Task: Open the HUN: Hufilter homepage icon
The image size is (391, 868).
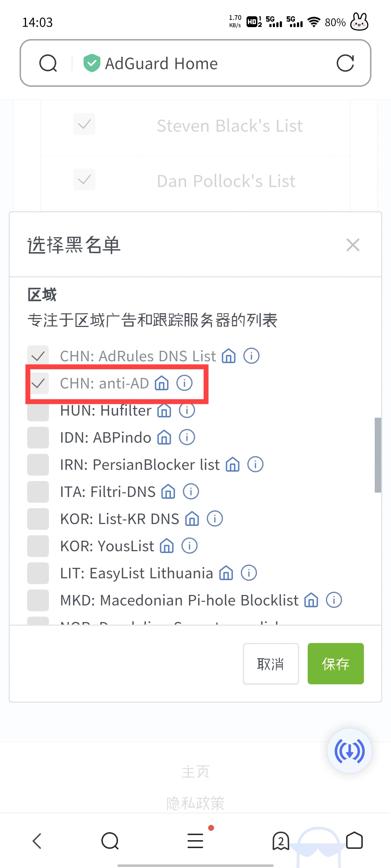Action: (x=165, y=410)
